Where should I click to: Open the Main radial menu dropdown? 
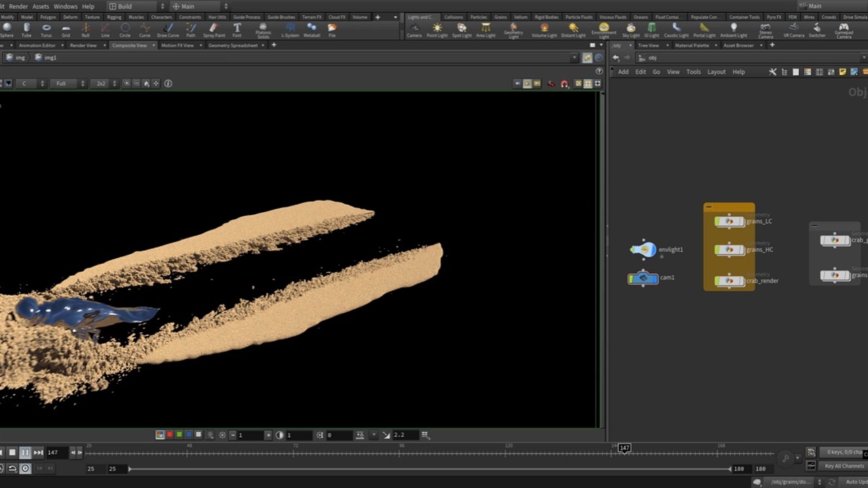tap(198, 6)
